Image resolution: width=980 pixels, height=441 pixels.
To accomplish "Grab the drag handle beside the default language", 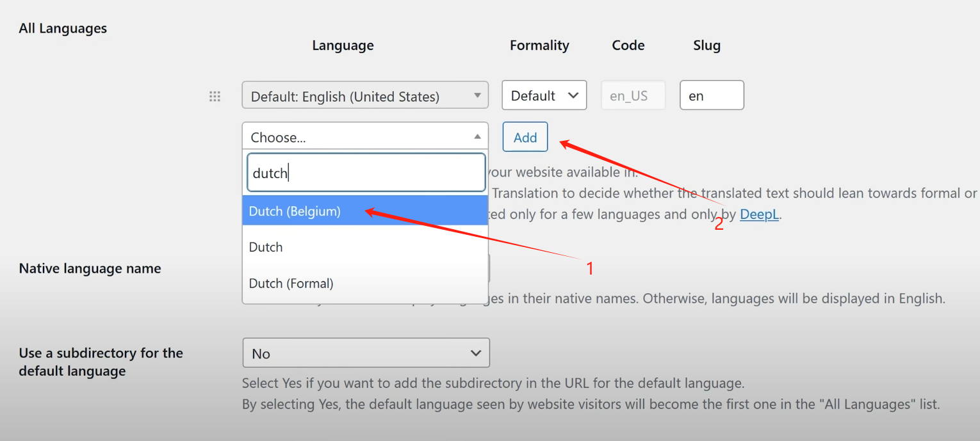I will tap(215, 97).
